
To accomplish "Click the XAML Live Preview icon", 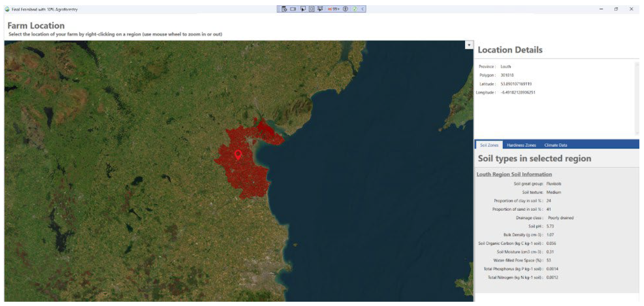I will click(x=293, y=9).
